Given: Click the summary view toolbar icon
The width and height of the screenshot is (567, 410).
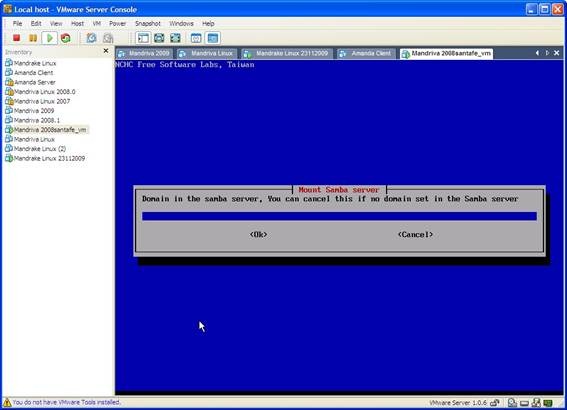Looking at the screenshot, I should [x=196, y=38].
